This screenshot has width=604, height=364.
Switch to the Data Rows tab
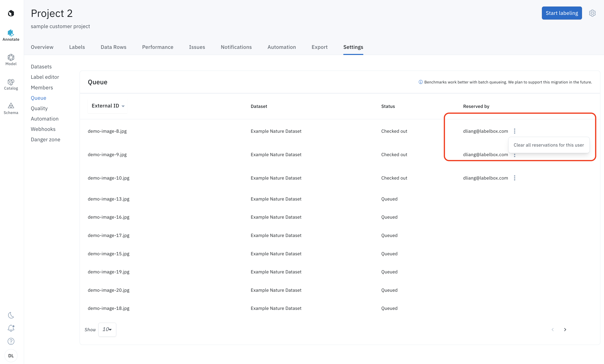click(x=113, y=47)
